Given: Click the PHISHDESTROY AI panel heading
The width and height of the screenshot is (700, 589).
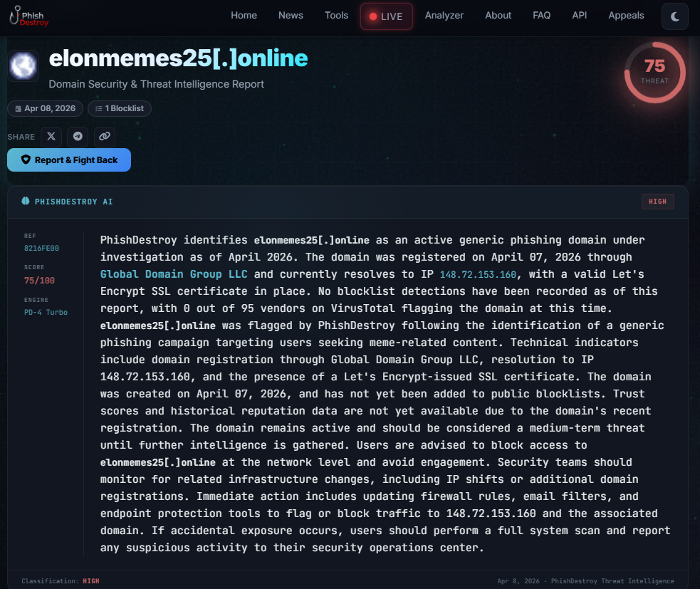Looking at the screenshot, I should pos(73,202).
